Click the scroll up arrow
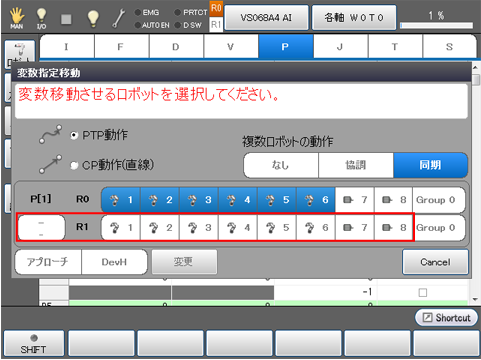 click(476, 68)
